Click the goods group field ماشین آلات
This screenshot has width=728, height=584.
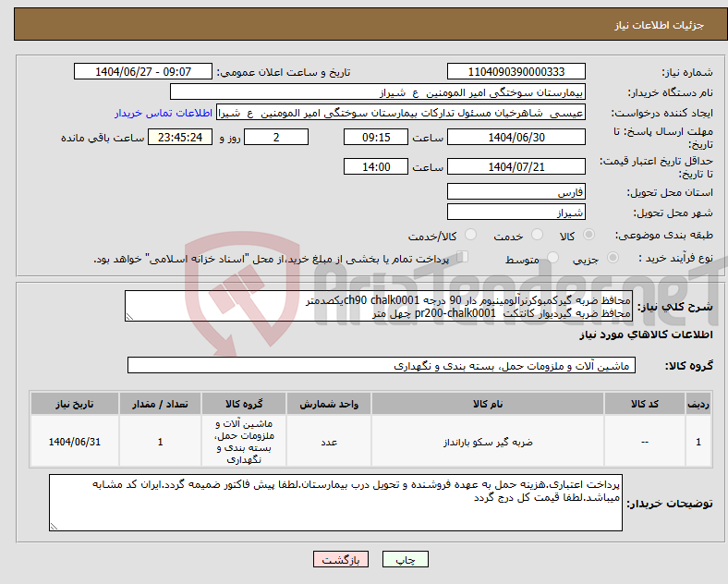(382, 366)
